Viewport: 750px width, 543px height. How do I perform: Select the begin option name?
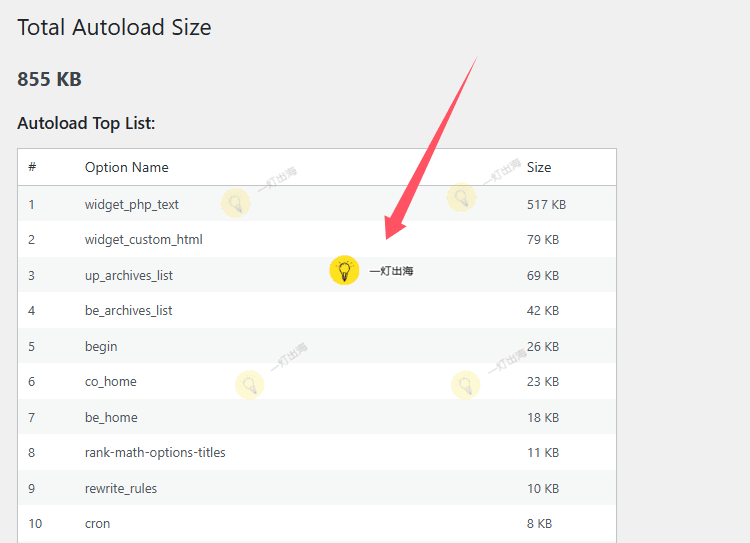tap(101, 346)
